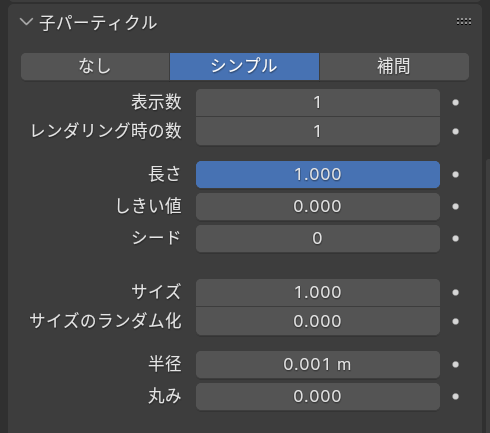The height and width of the screenshot is (433, 490).
Task: Click the panel drag grip dots icon
Action: click(464, 22)
